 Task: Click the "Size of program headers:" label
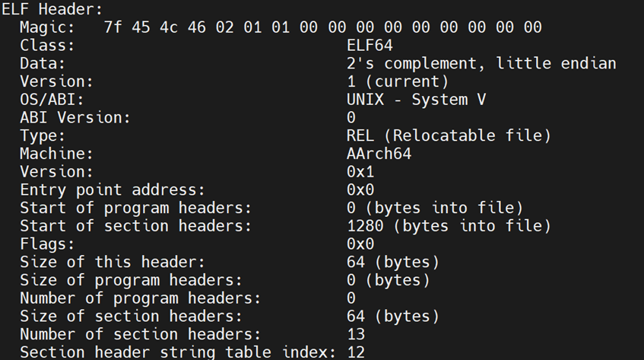[x=131, y=280]
